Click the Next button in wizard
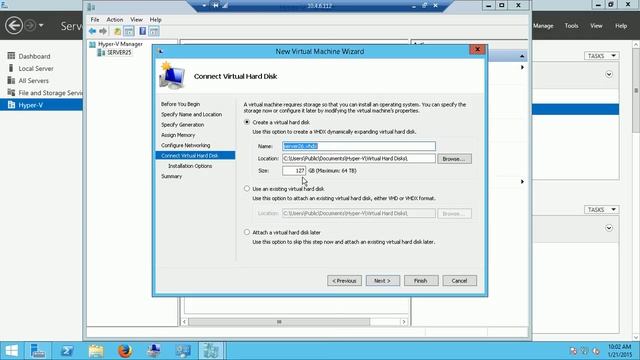The height and width of the screenshot is (360, 640). point(382,281)
